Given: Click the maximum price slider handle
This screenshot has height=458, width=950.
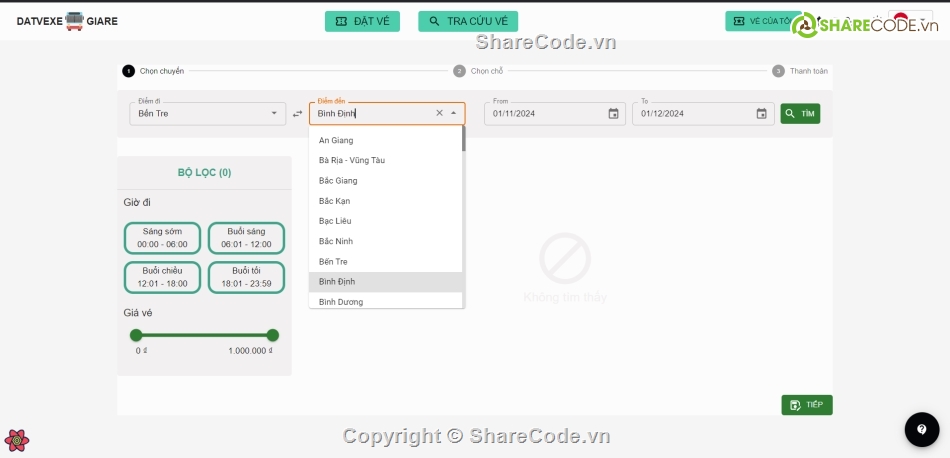Looking at the screenshot, I should [x=273, y=335].
